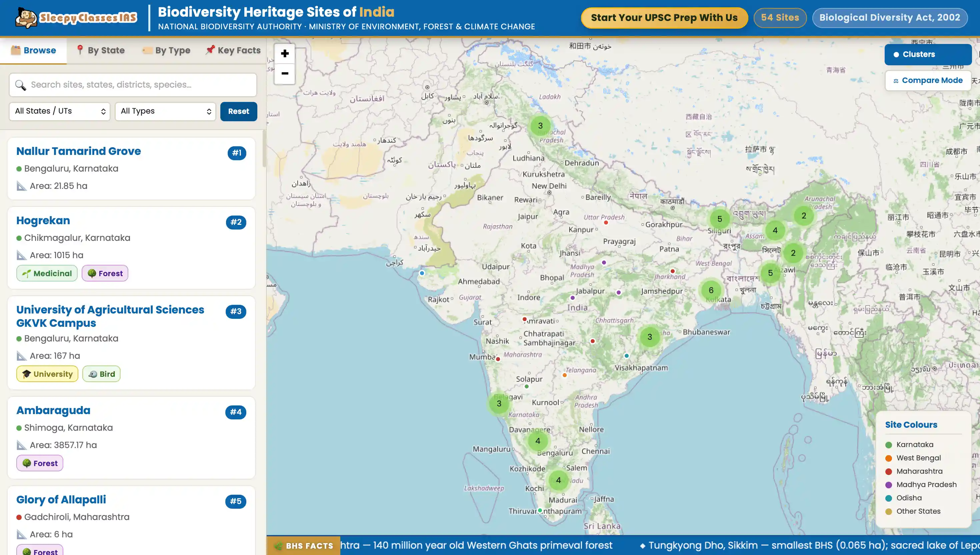Open cluster of 4 in Tamil Nadu
This screenshot has width=980, height=555.
(x=558, y=480)
